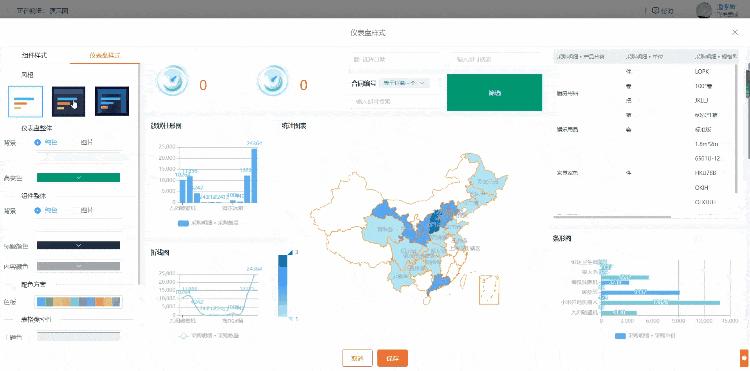Viewport: 750px width, 371px height.
Task: Open the green background color dropdown
Action: 78,177
